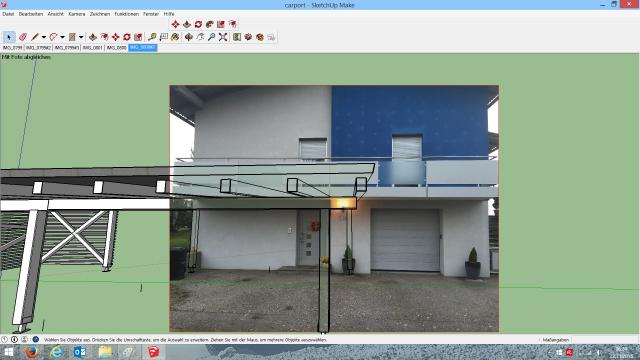Viewport: 640px width, 360px height.
Task: Select the Tape Measure tool
Action: point(152,37)
